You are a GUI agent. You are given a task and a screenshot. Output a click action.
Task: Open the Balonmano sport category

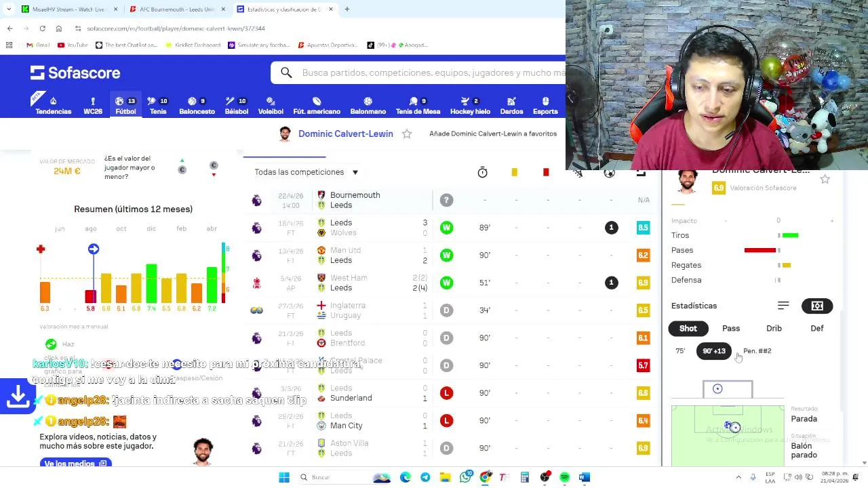click(x=368, y=106)
